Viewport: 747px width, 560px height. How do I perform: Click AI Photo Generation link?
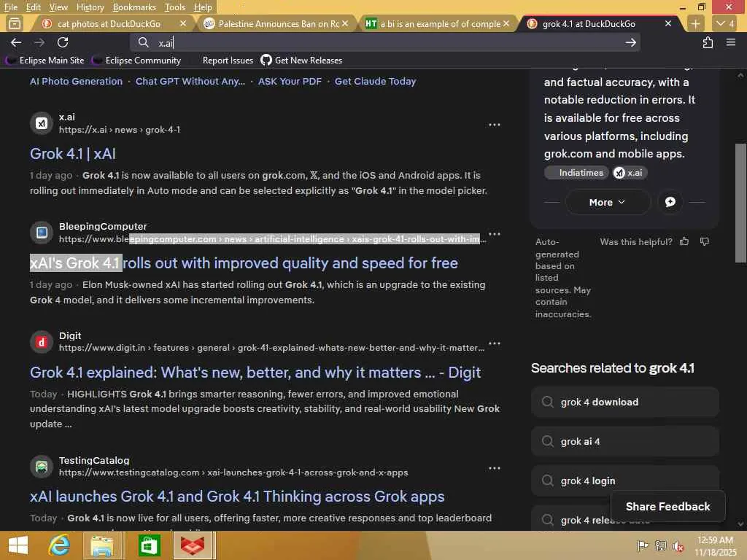(x=76, y=82)
